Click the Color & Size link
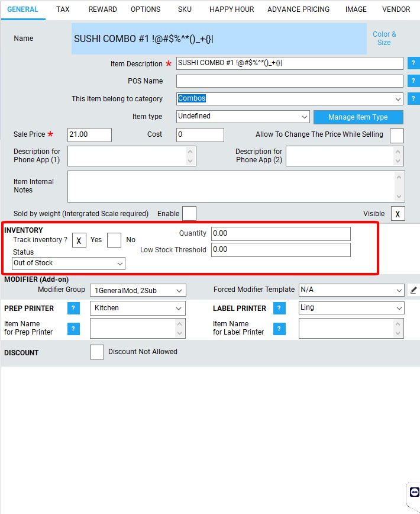 [x=385, y=38]
